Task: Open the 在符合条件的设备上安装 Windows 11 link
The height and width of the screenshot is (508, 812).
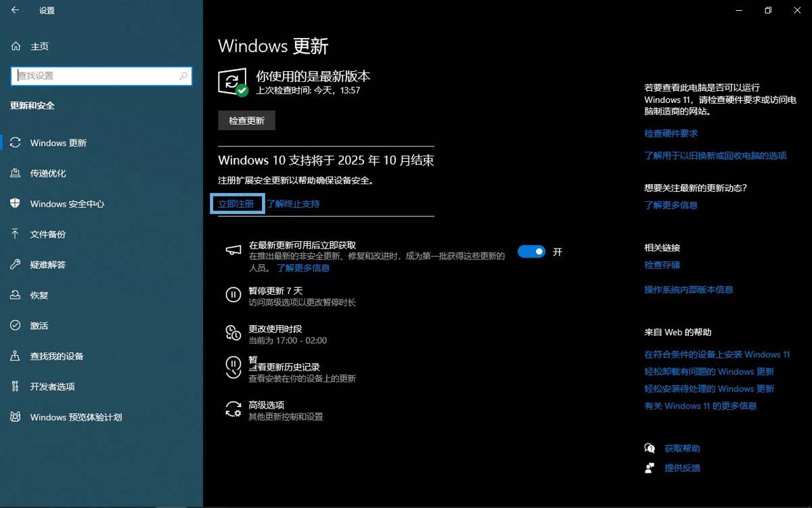Action: pos(717,354)
